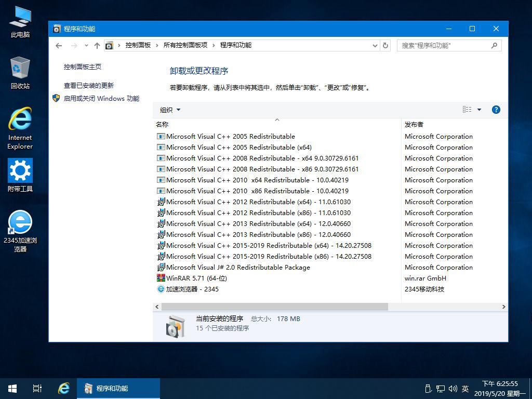Expand the view options dropdown arrow

click(x=479, y=110)
